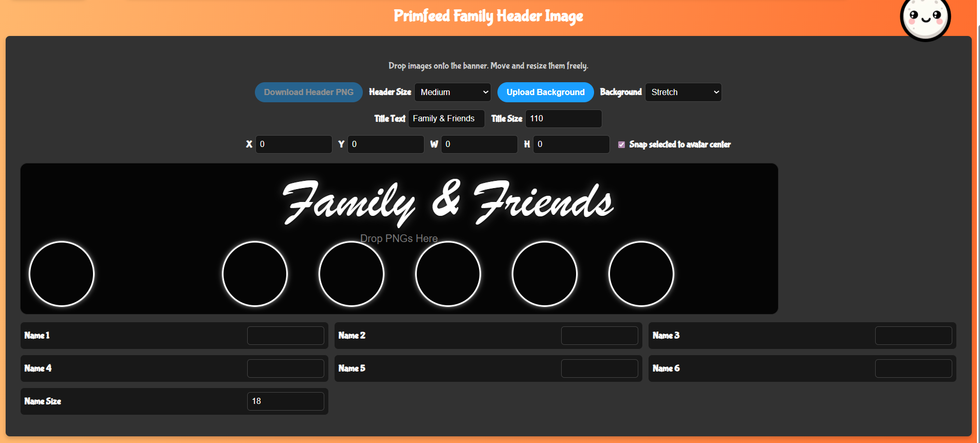The image size is (980, 443).
Task: Click the Download Header PNG button
Action: point(309,92)
